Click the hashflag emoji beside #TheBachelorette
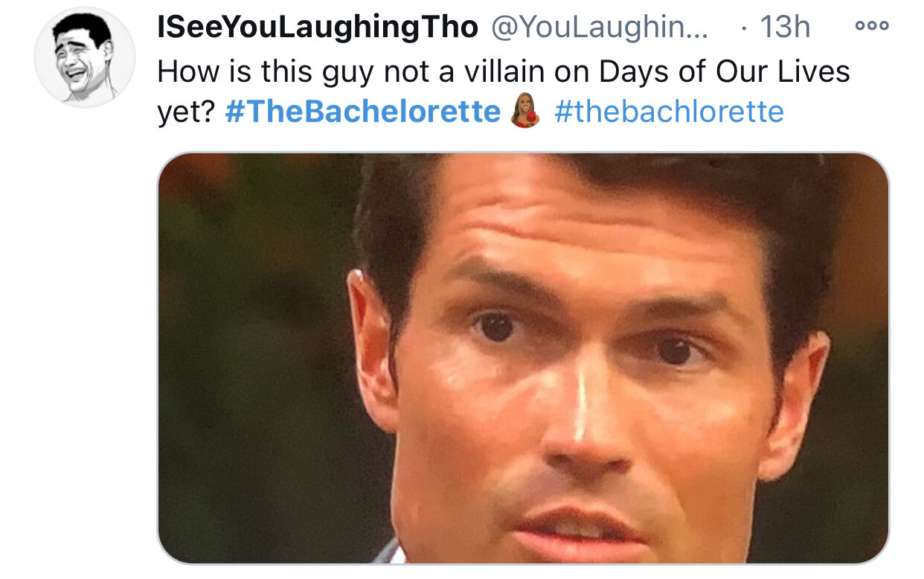Screen dimensions: 924x579 [526, 111]
